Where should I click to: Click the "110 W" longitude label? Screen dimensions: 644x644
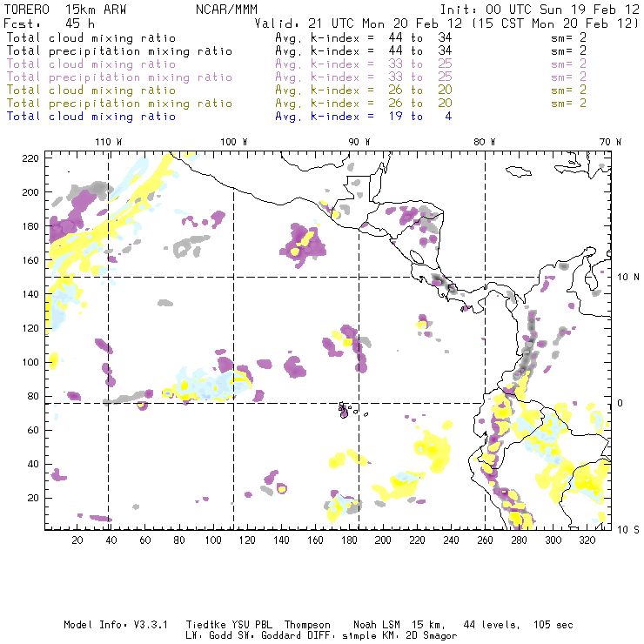[x=109, y=142]
